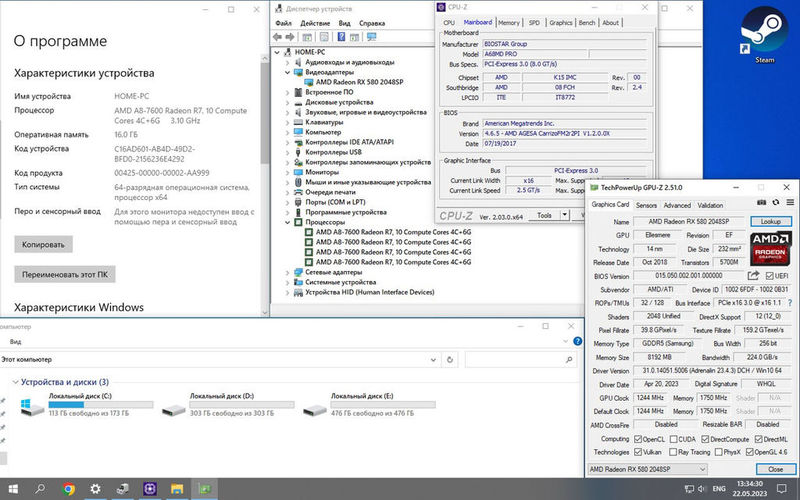
Task: Open Settings gear in taskbar
Action: pyautogui.click(x=95, y=489)
